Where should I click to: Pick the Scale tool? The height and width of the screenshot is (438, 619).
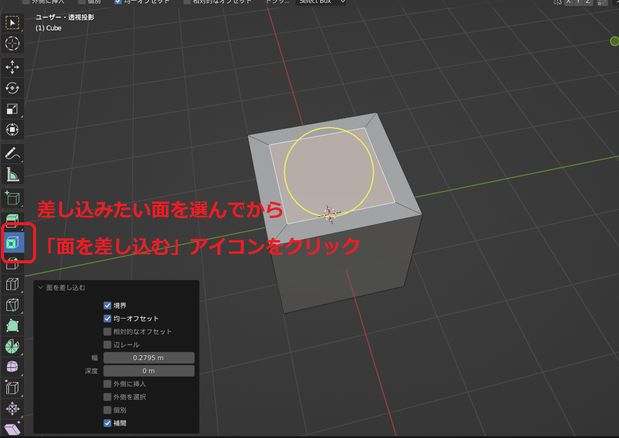(12, 109)
